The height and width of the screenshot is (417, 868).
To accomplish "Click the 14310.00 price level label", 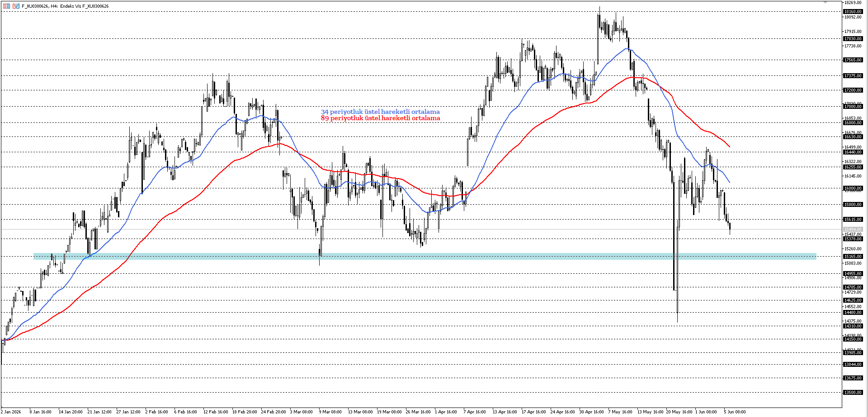I will (x=853, y=326).
